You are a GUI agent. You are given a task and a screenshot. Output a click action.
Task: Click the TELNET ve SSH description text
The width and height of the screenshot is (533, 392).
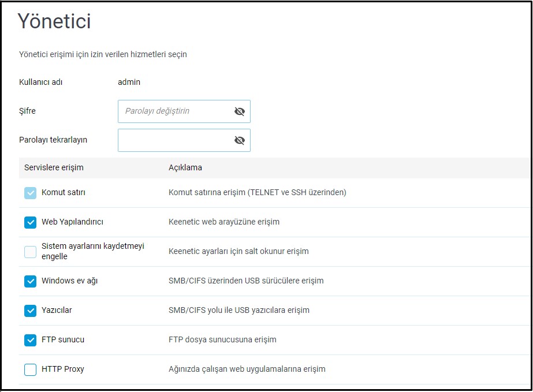coord(257,193)
